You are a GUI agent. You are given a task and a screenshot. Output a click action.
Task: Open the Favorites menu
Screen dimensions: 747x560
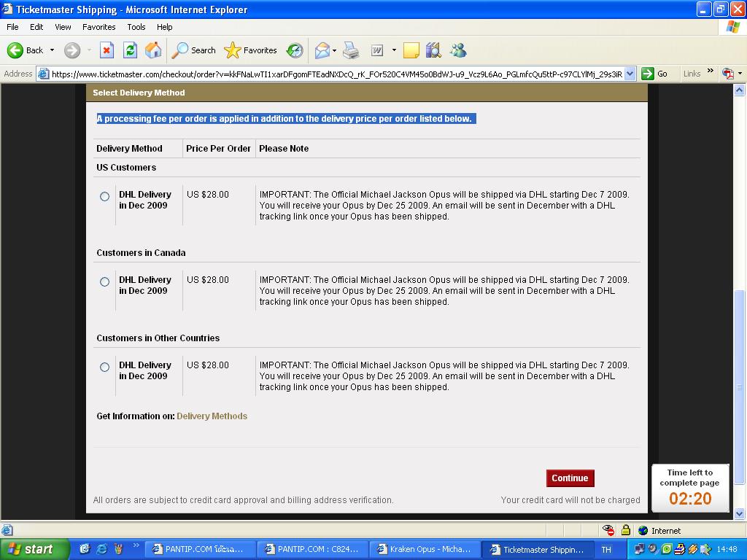pyautogui.click(x=98, y=27)
